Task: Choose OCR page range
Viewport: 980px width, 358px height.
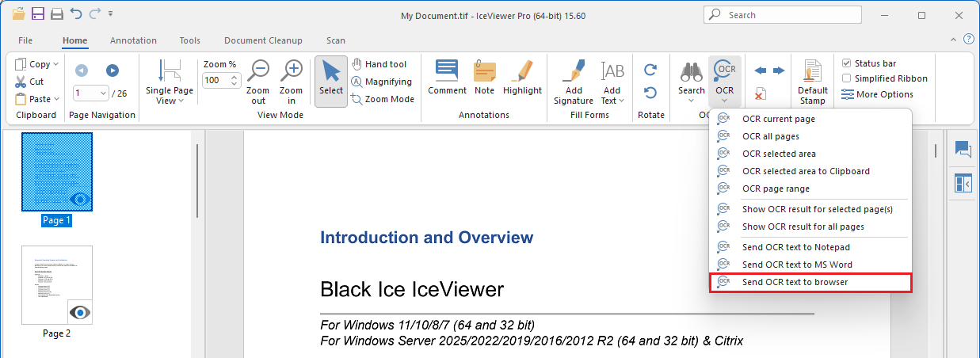Action: click(x=810, y=189)
